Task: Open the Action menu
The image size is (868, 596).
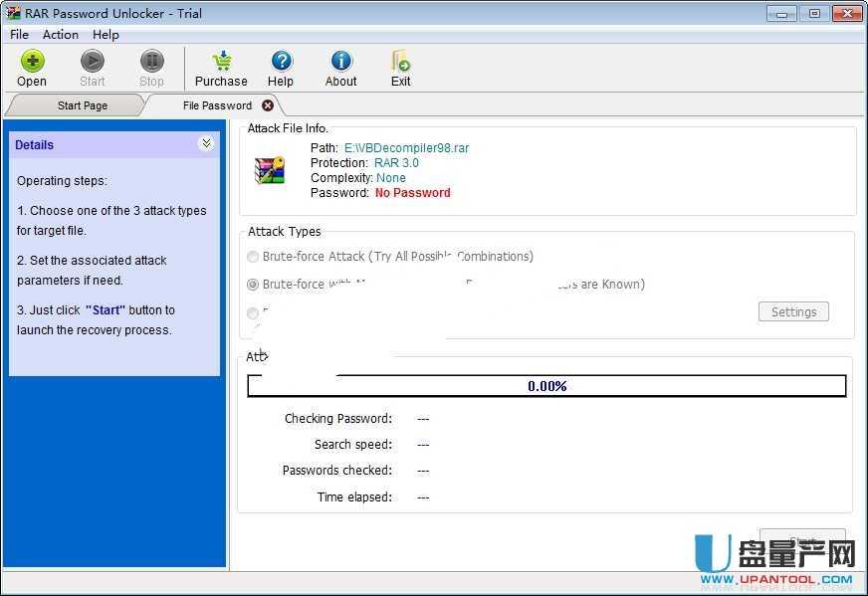Action: [61, 34]
